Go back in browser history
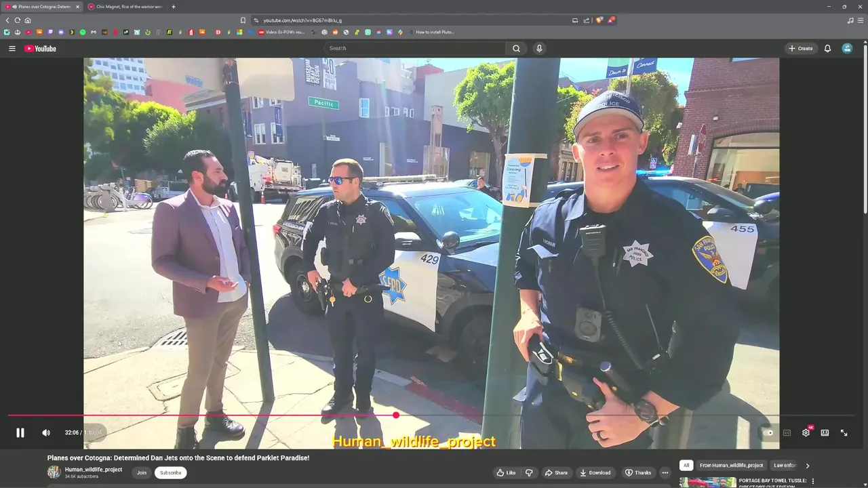This screenshot has width=868, height=488. [x=7, y=20]
